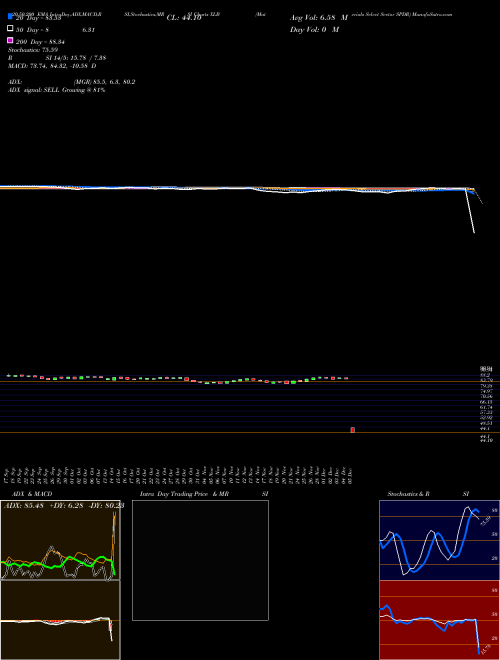The width and height of the screenshot is (500, 660).
Task: Click the blue 20 Day EMA legend swatch
Action: point(11,17)
